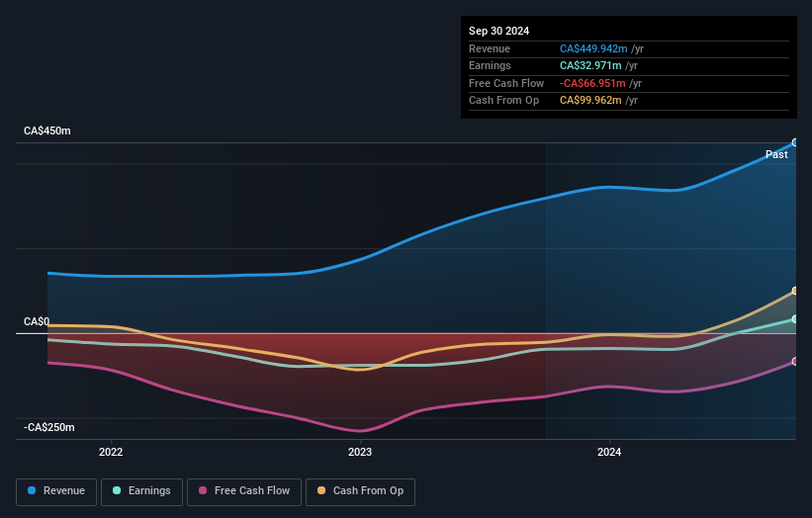
Task: Click the -CA$66.951m free cash flow value
Action: [592, 83]
